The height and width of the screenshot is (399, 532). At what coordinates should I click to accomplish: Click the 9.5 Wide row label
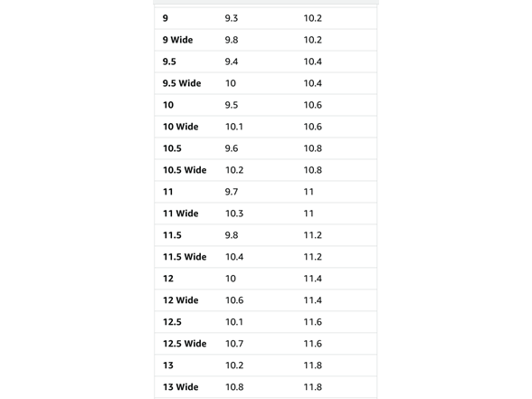point(182,83)
